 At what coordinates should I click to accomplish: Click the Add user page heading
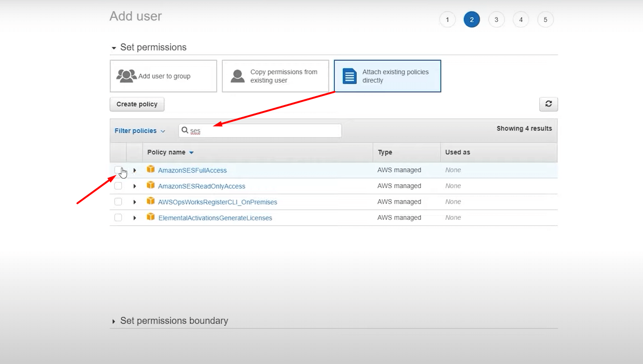[x=136, y=16]
